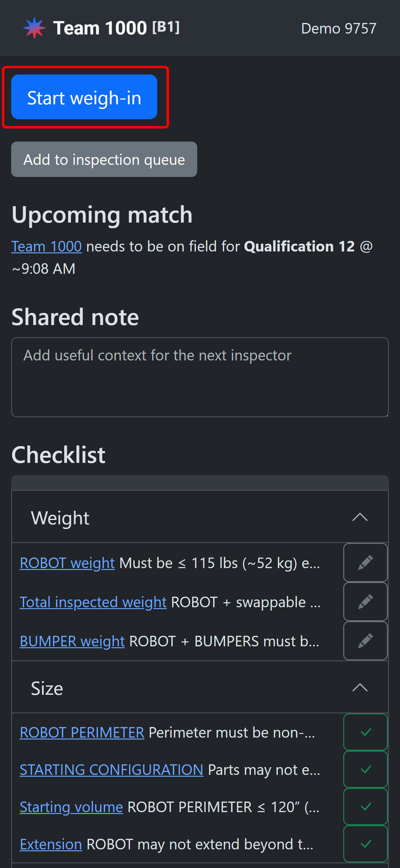
Task: Open the ROBOT PERIMETER rule link
Action: [x=82, y=733]
